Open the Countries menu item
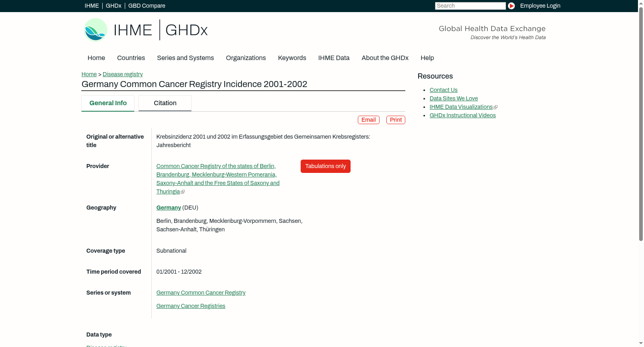 tap(131, 58)
